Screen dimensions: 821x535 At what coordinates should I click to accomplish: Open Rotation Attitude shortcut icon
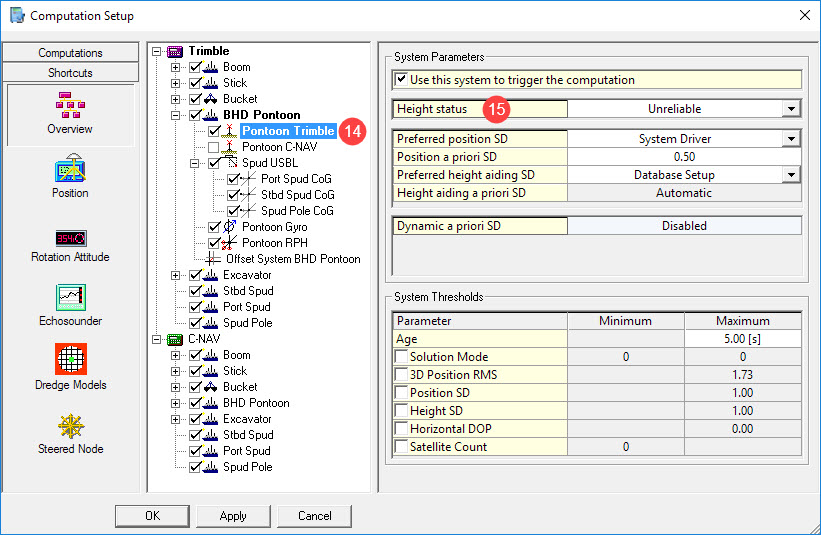[70, 237]
